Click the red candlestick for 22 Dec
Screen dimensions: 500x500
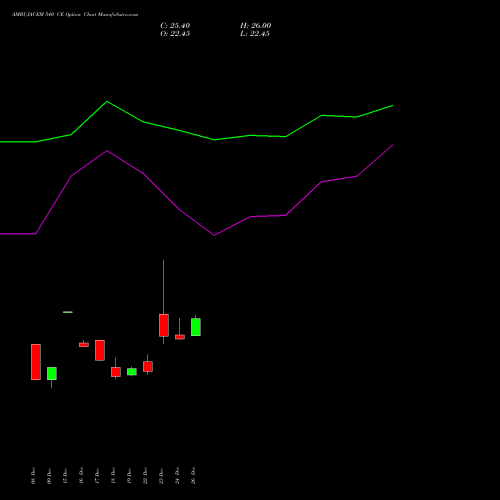[148, 366]
